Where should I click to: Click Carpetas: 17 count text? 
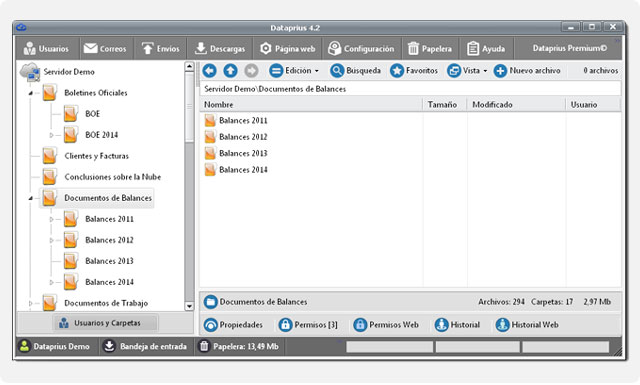coord(552,302)
